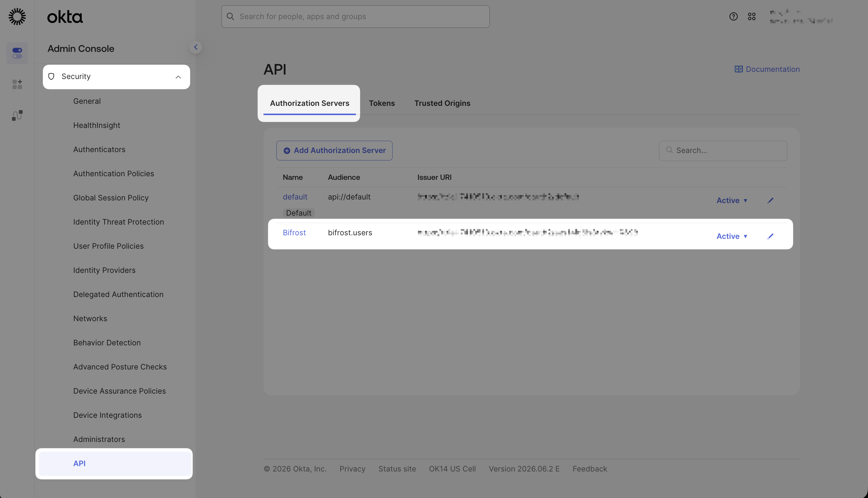Open the Active status dropdown for default
The width and height of the screenshot is (868, 498).
[732, 200]
